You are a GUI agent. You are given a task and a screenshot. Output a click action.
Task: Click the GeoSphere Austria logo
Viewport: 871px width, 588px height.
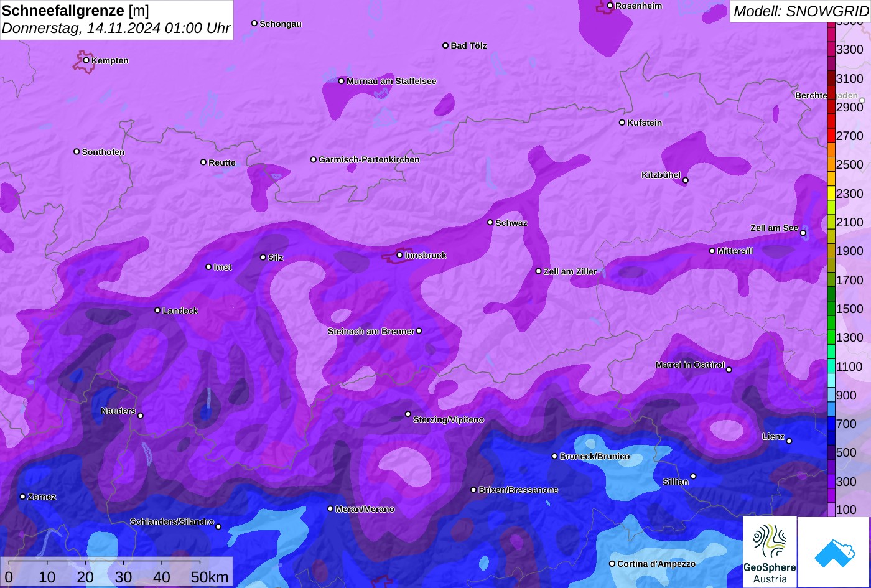tap(770, 551)
